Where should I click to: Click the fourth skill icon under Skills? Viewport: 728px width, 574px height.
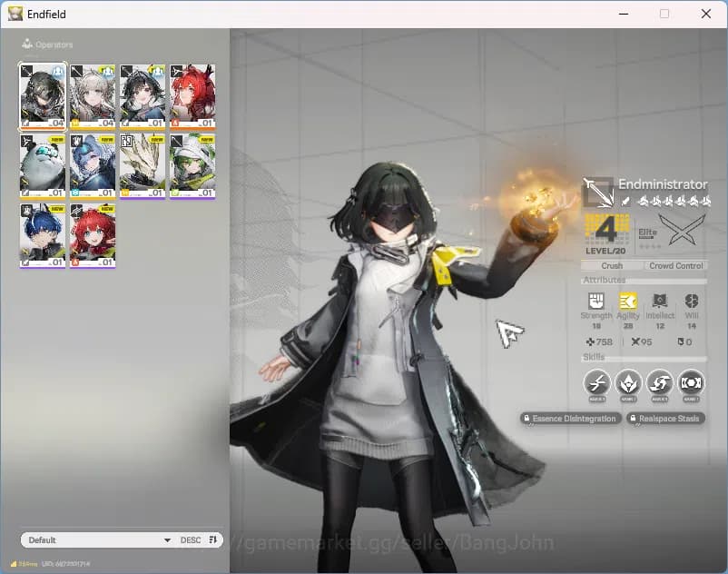(691, 383)
